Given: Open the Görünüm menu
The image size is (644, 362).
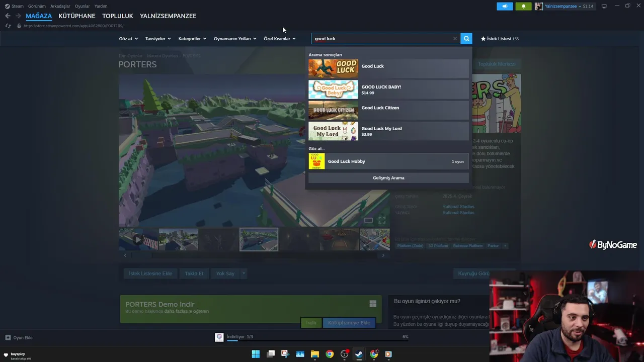Looking at the screenshot, I should pos(37,6).
